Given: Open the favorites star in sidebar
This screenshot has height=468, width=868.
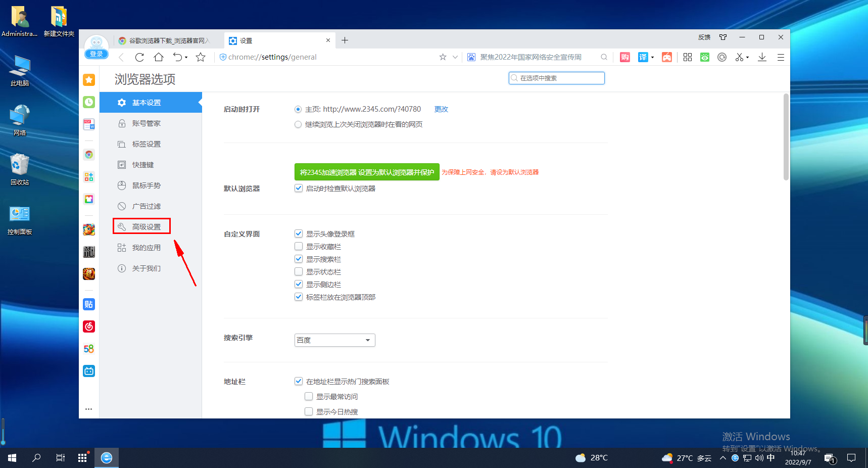Looking at the screenshot, I should 89,80.
